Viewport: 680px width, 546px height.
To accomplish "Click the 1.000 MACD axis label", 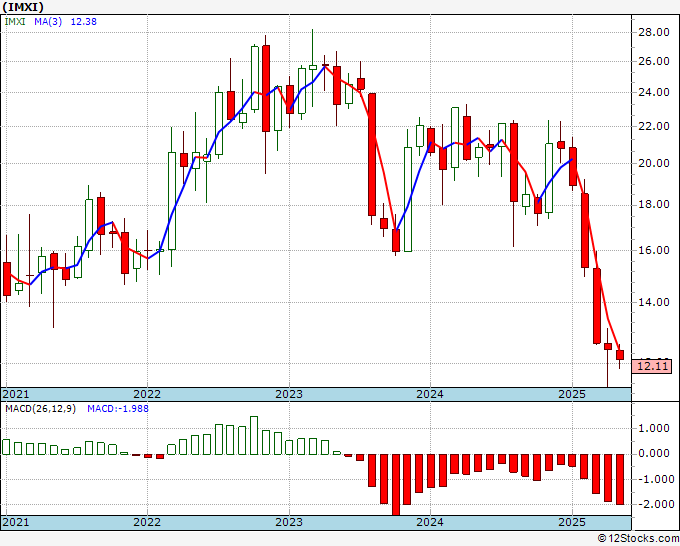I will coord(655,428).
